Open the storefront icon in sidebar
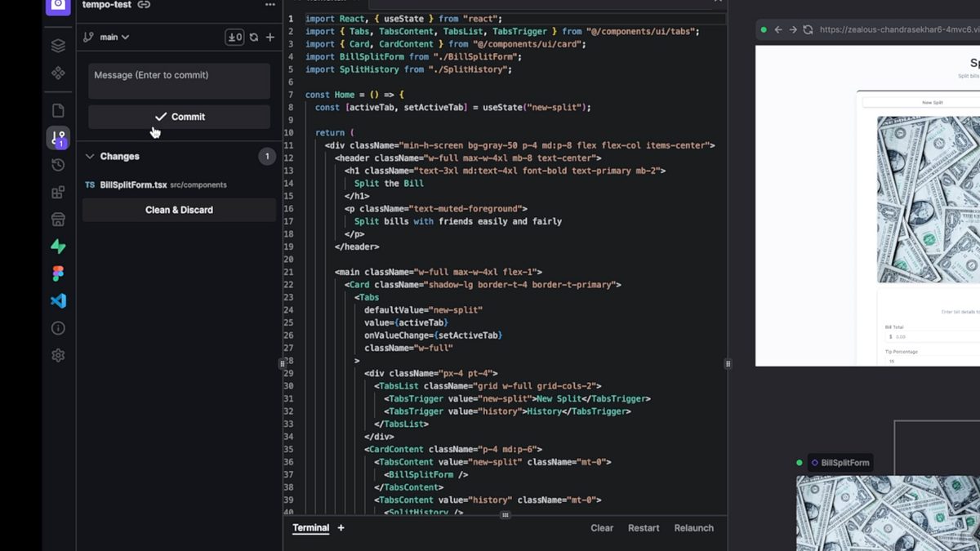Screen dimensions: 980x551 click(x=58, y=219)
